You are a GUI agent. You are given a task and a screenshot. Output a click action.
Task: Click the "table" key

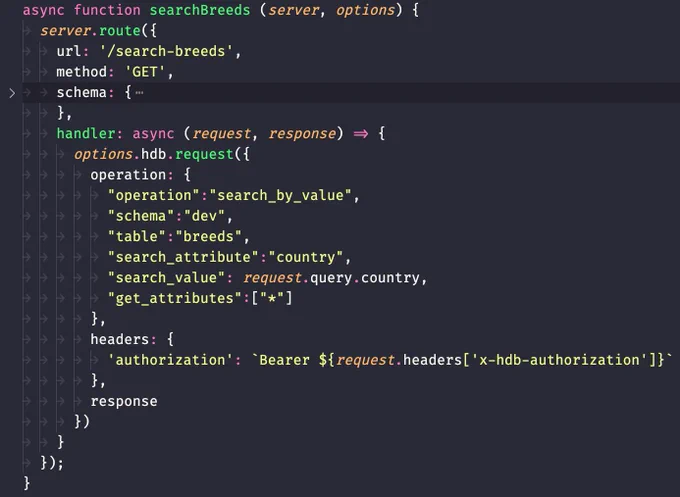[137, 236]
